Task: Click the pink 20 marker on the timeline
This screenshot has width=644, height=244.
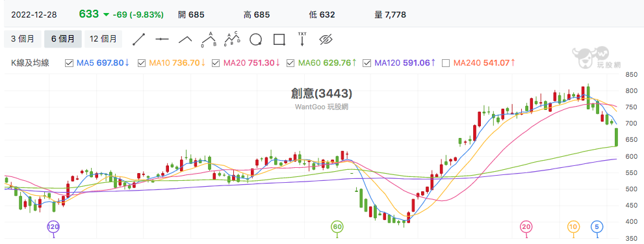Action: [x=526, y=226]
